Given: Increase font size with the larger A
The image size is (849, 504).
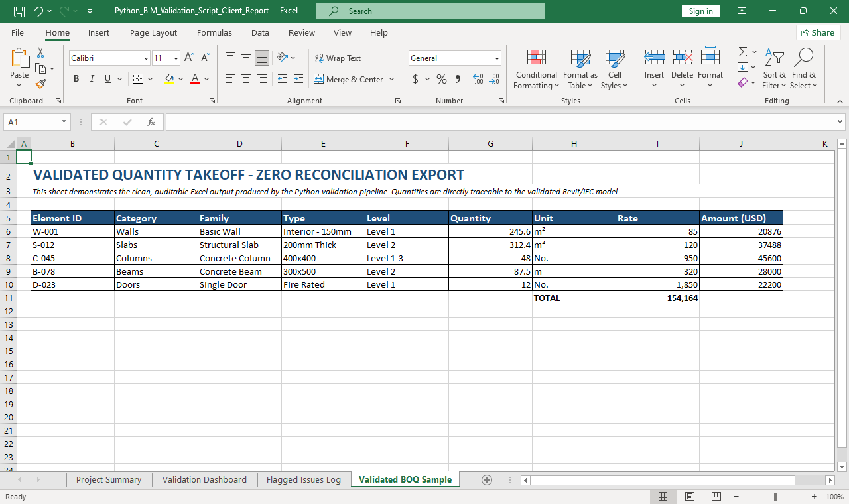Looking at the screenshot, I should (189, 58).
